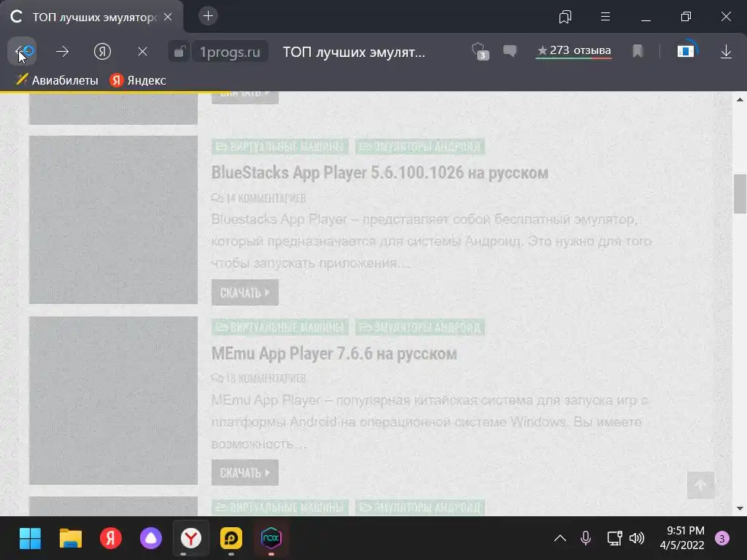747x560 pixels.
Task: Click the microphone tray icon
Action: coord(586,539)
